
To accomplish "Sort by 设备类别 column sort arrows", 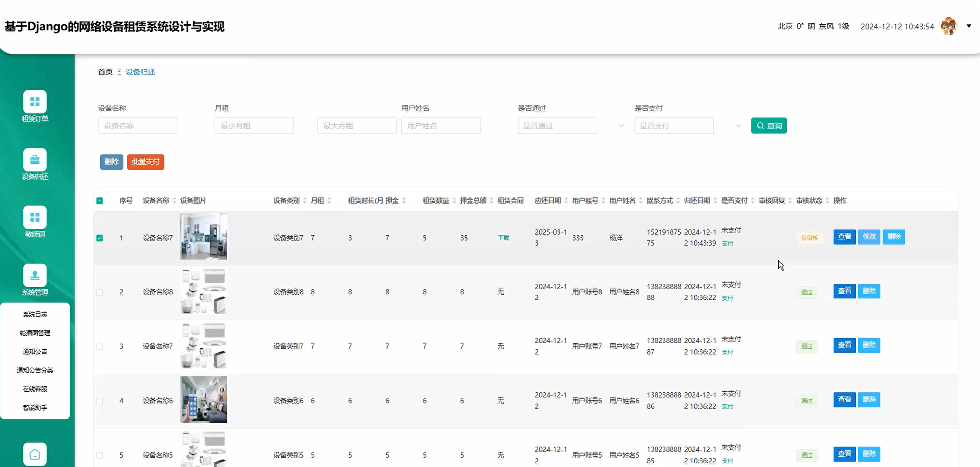I will pyautogui.click(x=305, y=201).
